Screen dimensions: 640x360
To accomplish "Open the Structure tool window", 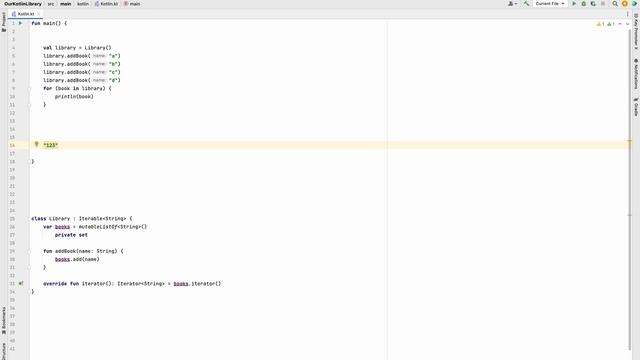I will (4, 351).
